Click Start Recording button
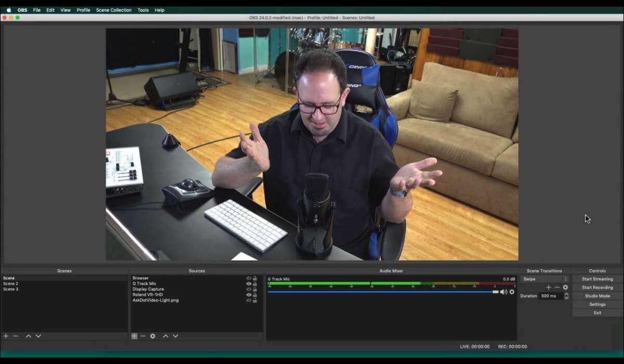Viewport: 624px width, 364px height. tap(597, 288)
